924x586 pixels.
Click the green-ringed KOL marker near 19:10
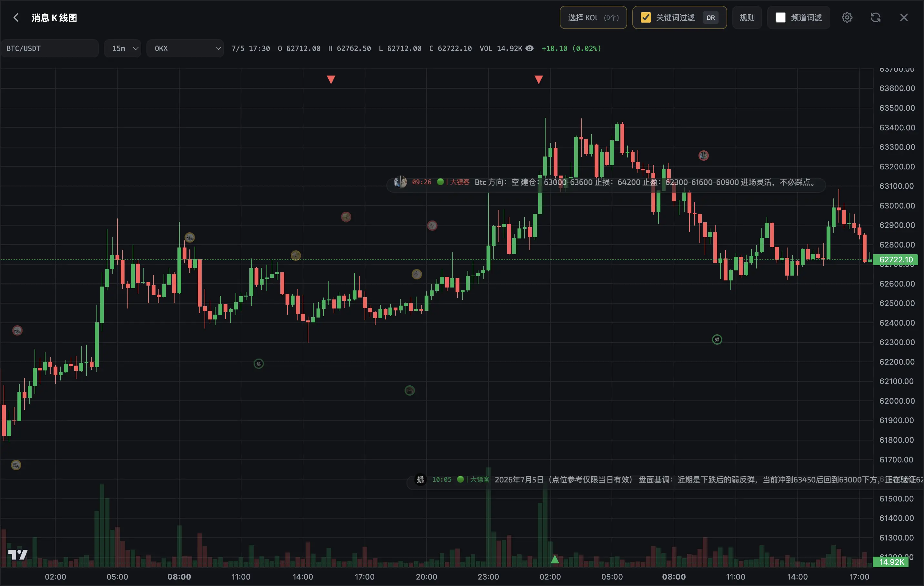[410, 390]
